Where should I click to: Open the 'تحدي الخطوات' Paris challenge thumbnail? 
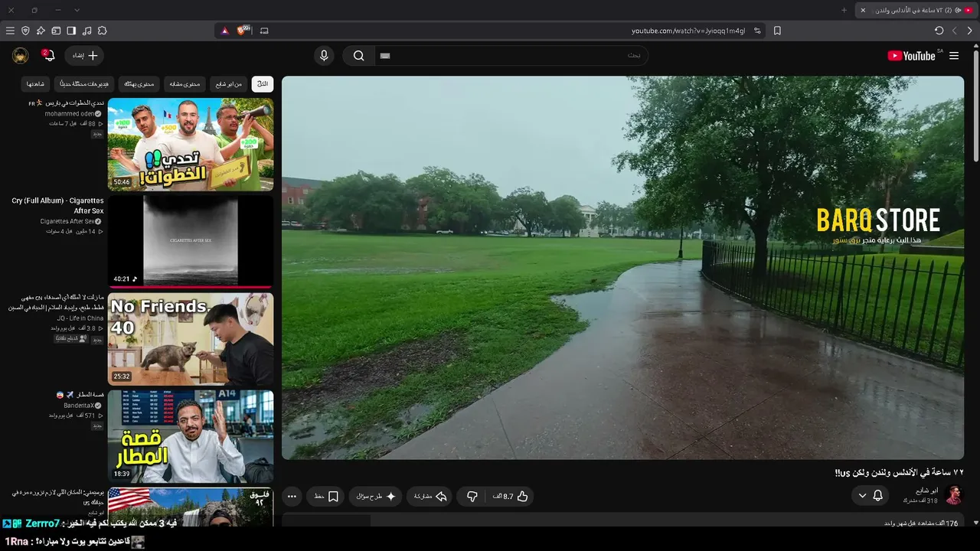(191, 144)
